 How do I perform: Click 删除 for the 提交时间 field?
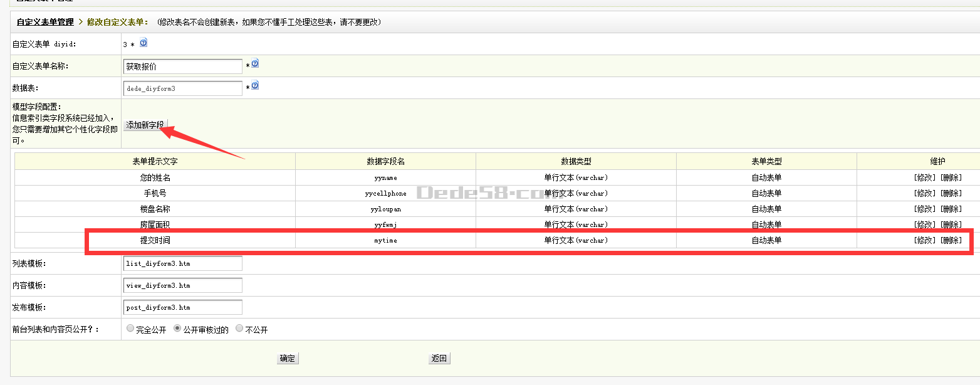(x=951, y=240)
